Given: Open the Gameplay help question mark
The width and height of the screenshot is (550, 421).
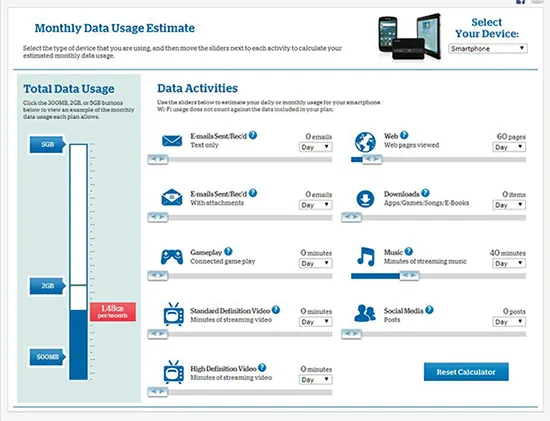Looking at the screenshot, I should tap(228, 251).
